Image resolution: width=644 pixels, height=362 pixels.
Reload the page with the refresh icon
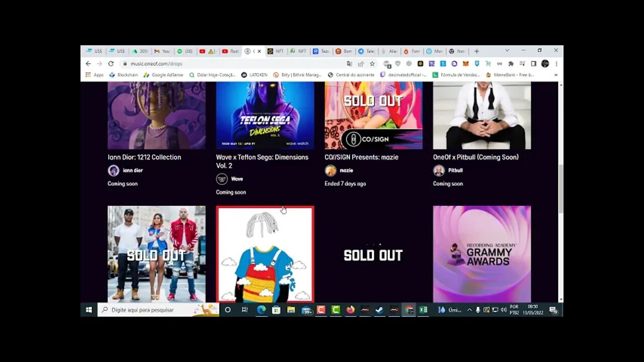click(x=111, y=64)
